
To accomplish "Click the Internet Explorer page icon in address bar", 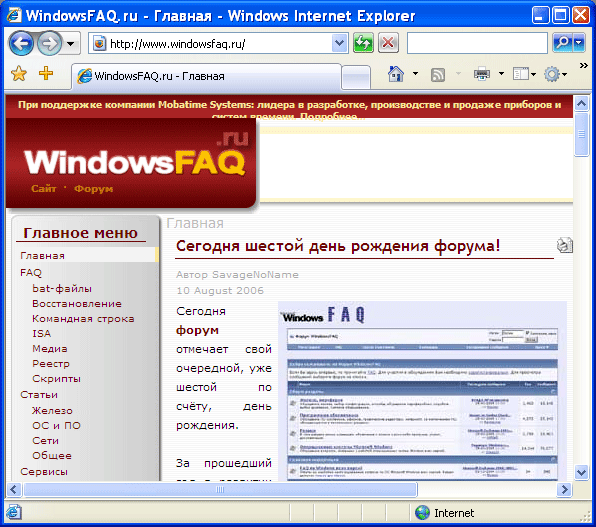I will [x=99, y=44].
